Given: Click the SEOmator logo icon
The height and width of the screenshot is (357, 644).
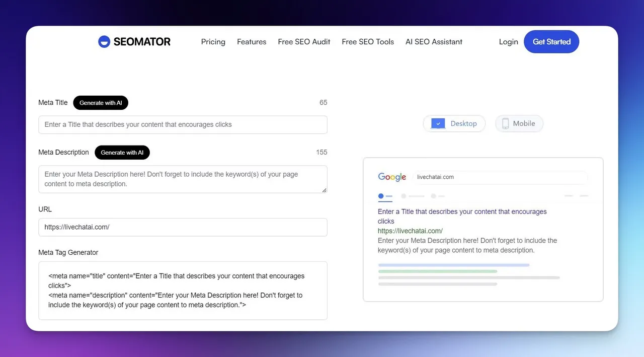Looking at the screenshot, I should [104, 42].
